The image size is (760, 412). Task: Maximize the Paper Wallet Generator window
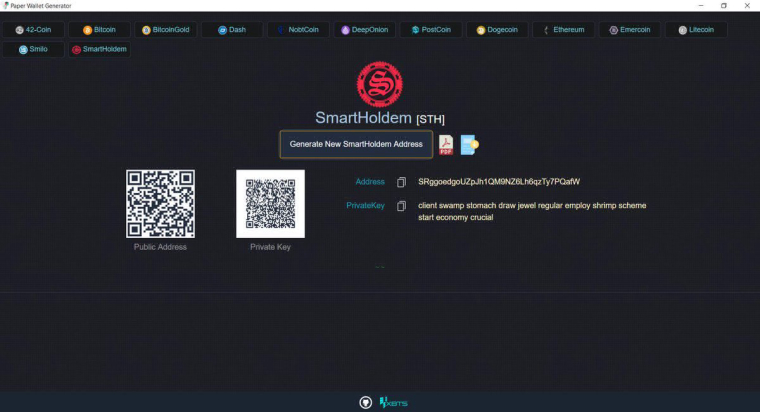724,5
